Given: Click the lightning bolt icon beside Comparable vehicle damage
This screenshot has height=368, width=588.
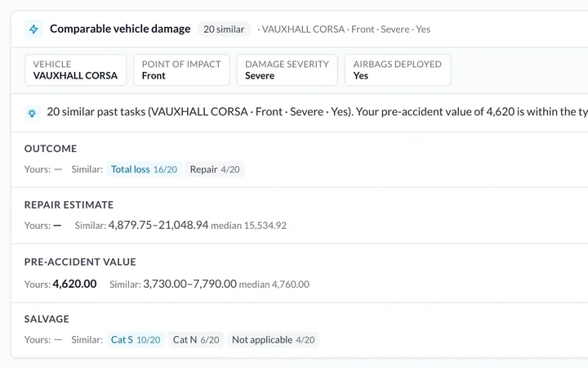Looking at the screenshot, I should click(x=33, y=29).
